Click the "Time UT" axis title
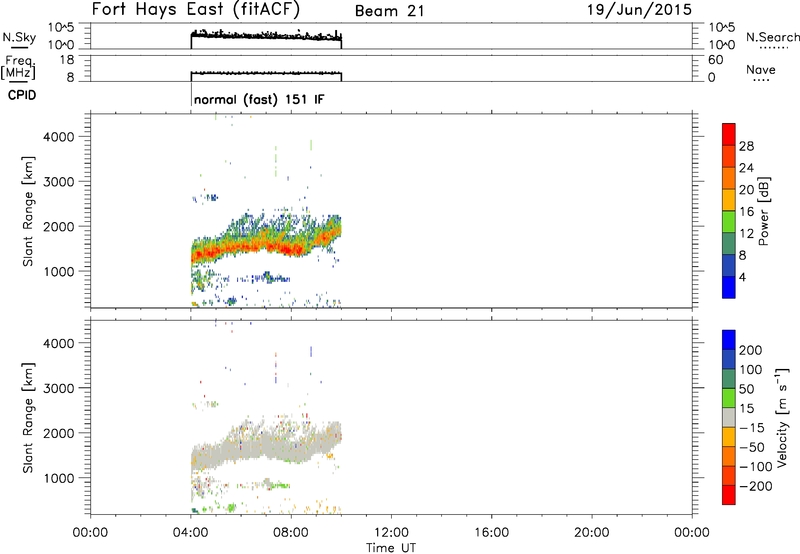The height and width of the screenshot is (554, 800). (391, 548)
